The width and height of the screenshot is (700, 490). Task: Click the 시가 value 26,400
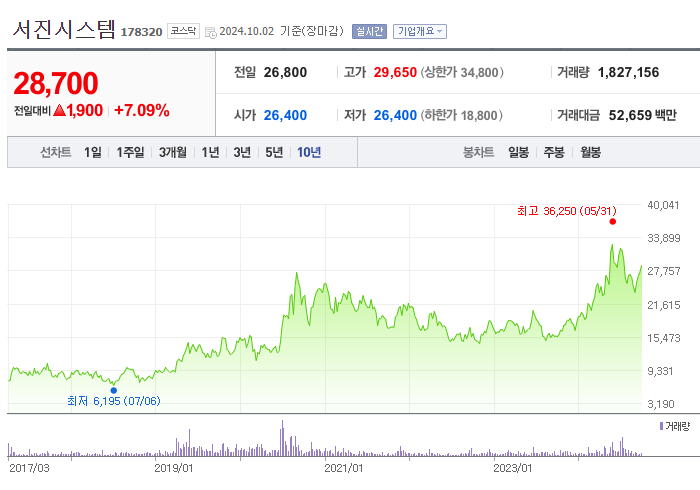pos(285,115)
